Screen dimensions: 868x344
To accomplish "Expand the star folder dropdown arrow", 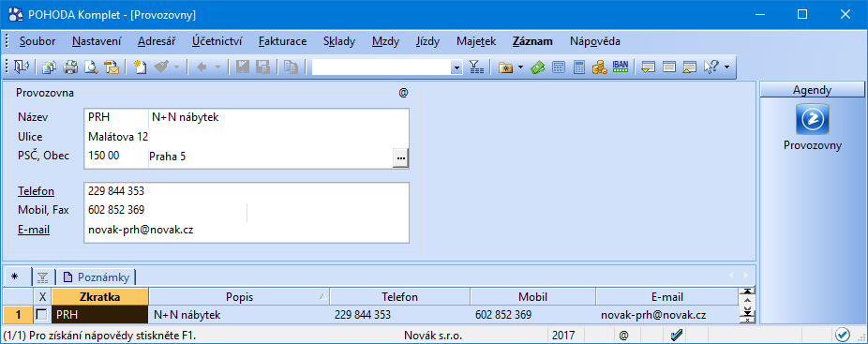I will tap(520, 67).
